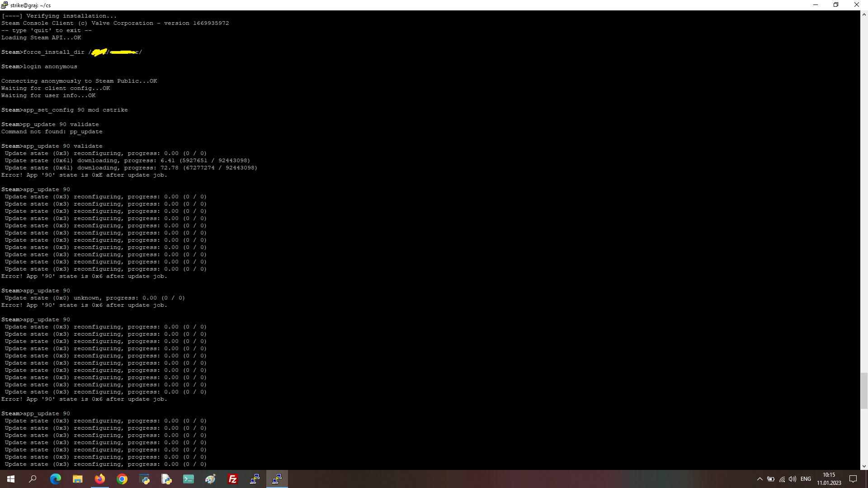Open the clock and date calendar flyout
Image resolution: width=868 pixels, height=488 pixels.
829,479
